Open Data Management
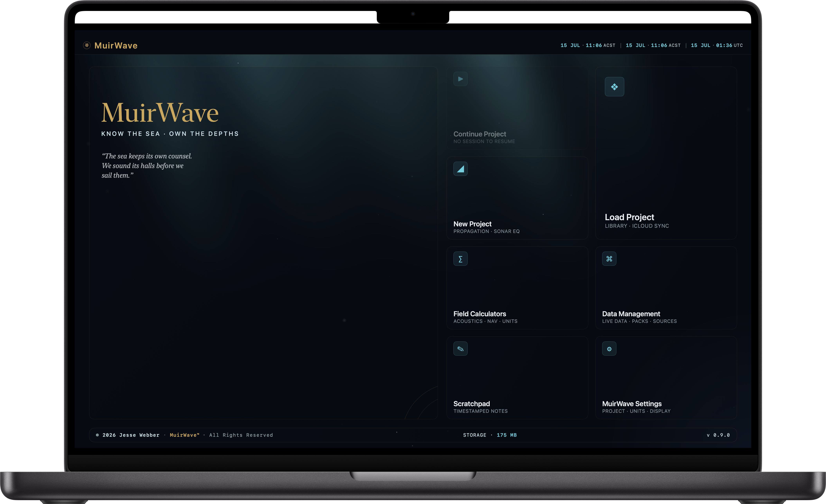The image size is (826, 504). point(666,288)
